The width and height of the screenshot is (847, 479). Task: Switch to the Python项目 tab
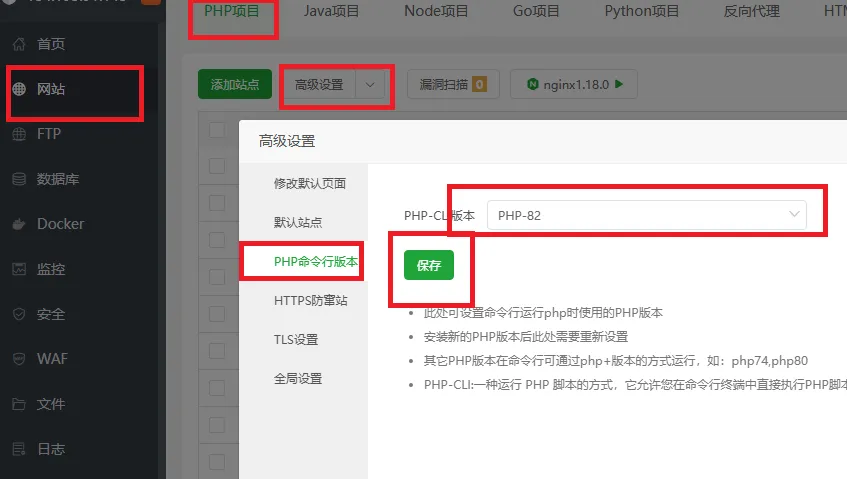point(642,11)
